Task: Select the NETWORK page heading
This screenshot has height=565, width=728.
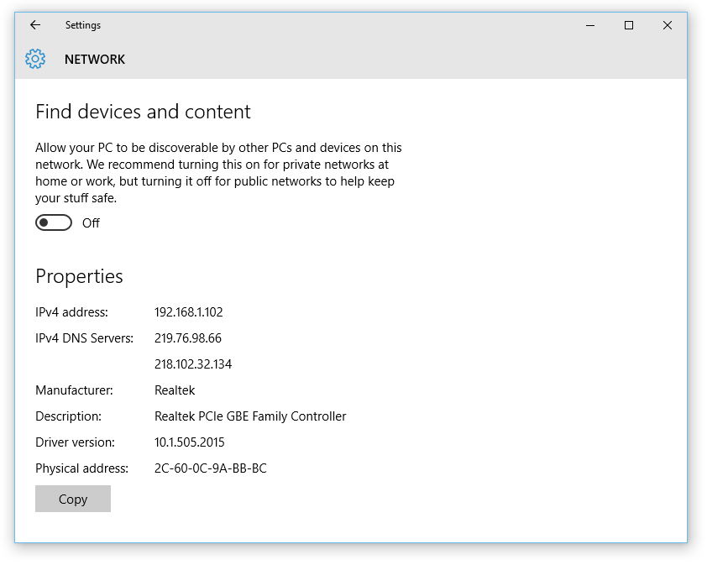Action: 94,59
